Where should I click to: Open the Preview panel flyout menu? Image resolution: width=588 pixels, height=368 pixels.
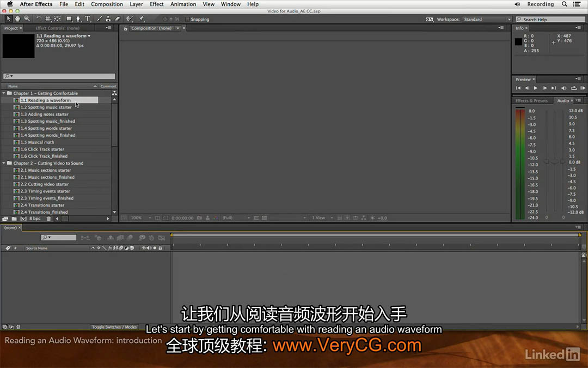click(x=578, y=79)
